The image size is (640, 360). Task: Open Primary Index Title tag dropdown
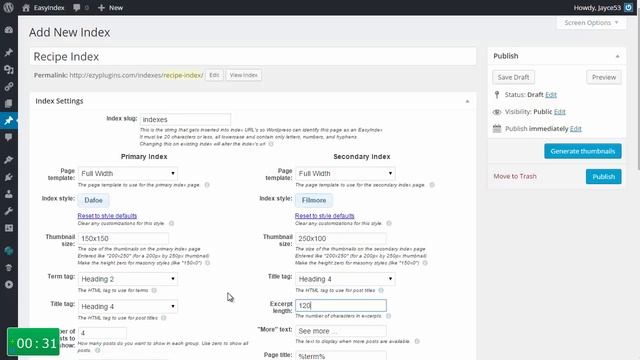(128, 306)
